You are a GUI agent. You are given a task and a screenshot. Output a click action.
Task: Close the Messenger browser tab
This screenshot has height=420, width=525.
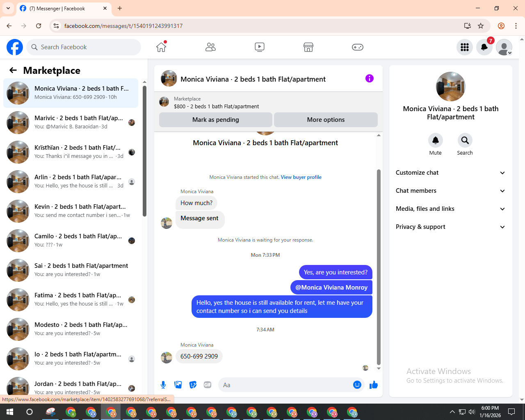click(105, 8)
